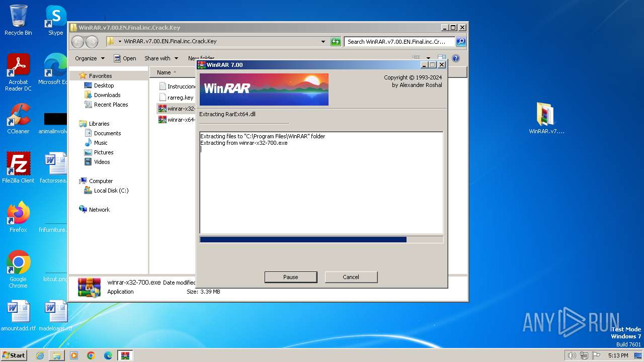Viewport: 644px width, 362px height.
Task: Open WinRAR.v7 folder on desktop
Action: (546, 119)
